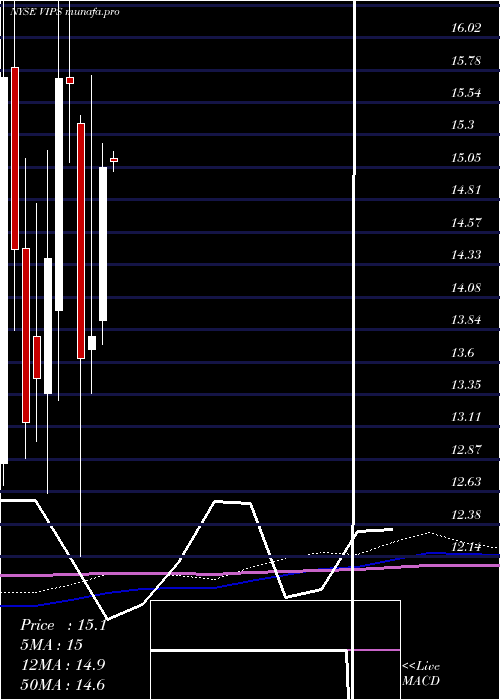Click the 12.63 price axis label
500x700 pixels.
466,482
